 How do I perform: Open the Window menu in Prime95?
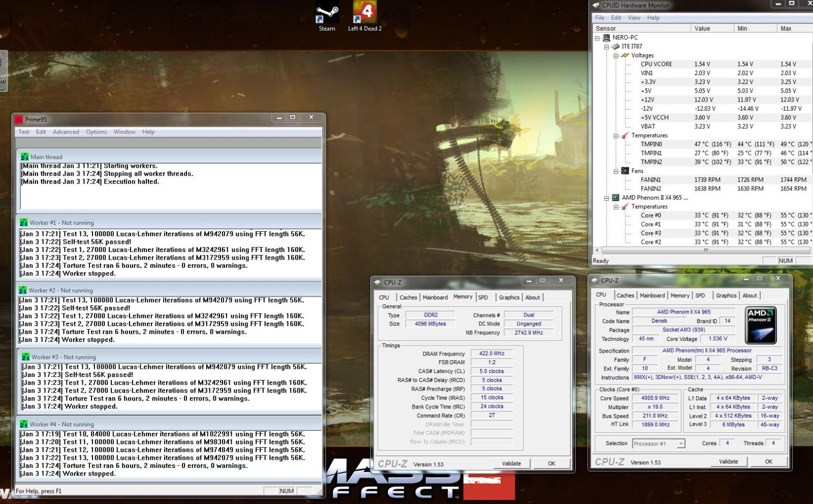pyautogui.click(x=124, y=132)
